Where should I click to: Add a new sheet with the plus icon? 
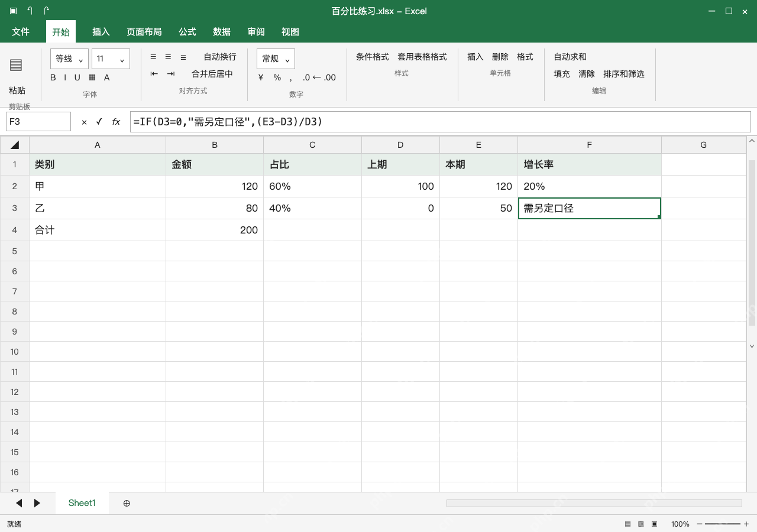coord(127,503)
